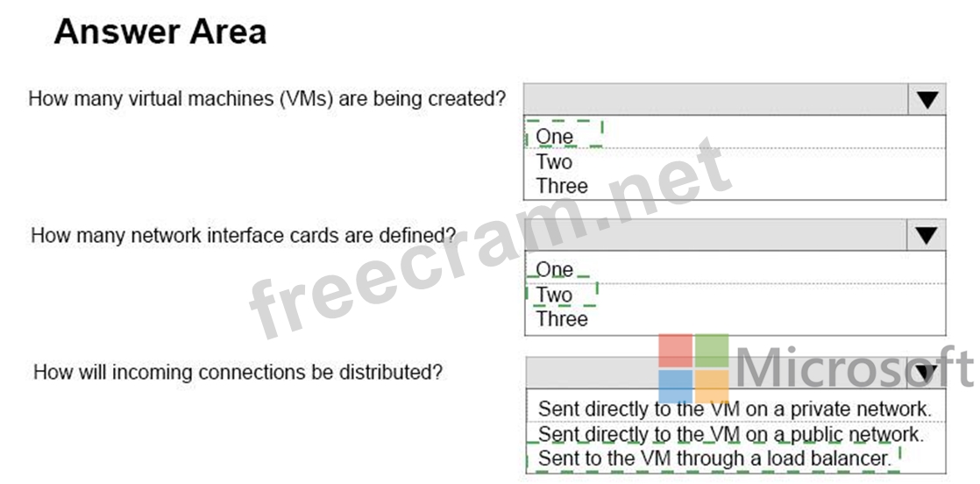Image resolution: width=980 pixels, height=484 pixels.
Task: Click the 'How many virtual machines' question text
Action: pyautogui.click(x=267, y=98)
